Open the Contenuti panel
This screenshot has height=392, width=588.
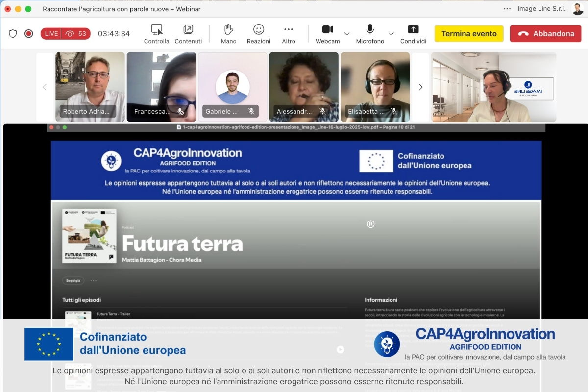click(x=188, y=34)
